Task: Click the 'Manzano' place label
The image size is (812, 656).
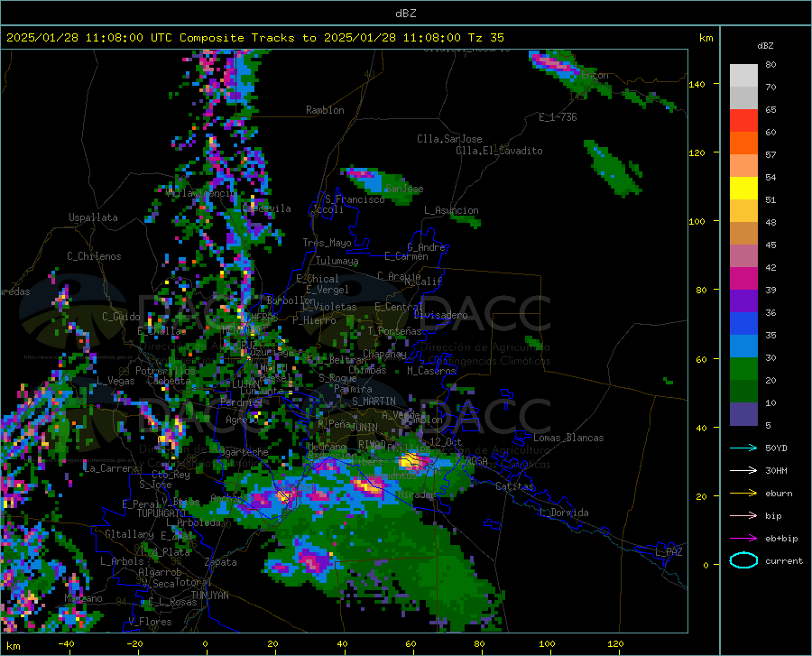Action: [x=83, y=598]
